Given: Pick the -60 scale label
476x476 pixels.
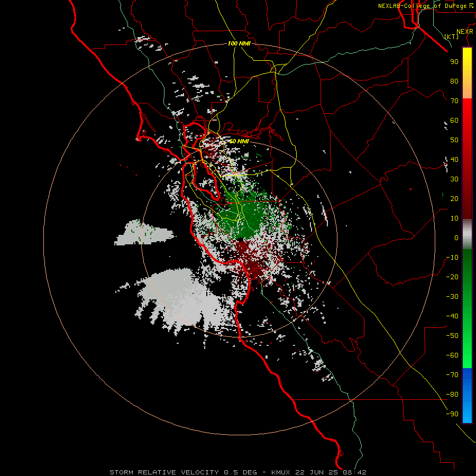Looking at the screenshot, I should (452, 355).
